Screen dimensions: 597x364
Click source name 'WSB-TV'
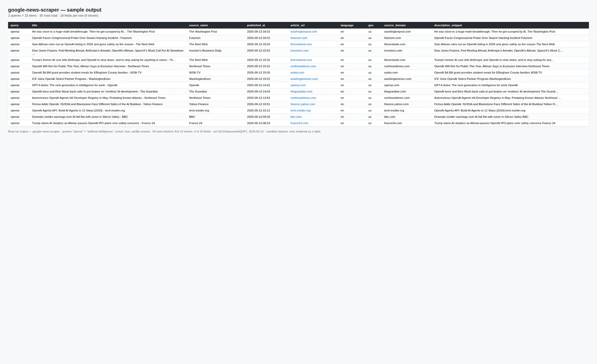click(x=195, y=73)
